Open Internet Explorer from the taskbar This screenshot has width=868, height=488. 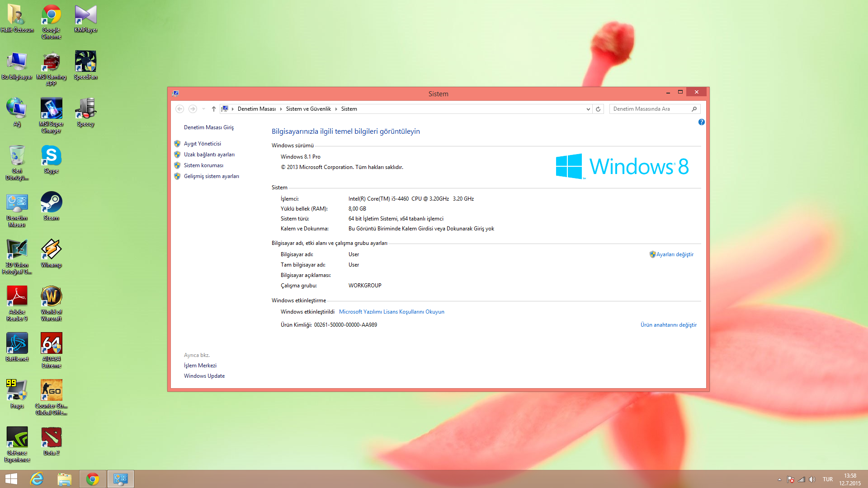click(x=37, y=479)
